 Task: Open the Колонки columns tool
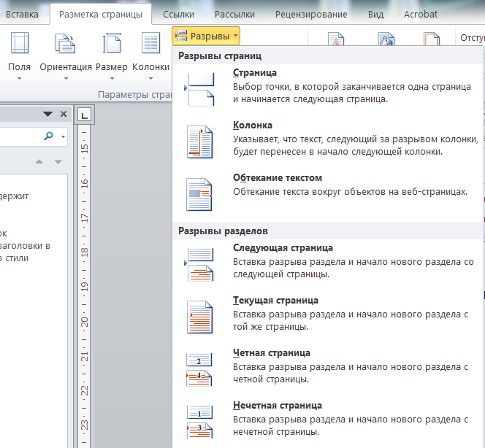150,56
